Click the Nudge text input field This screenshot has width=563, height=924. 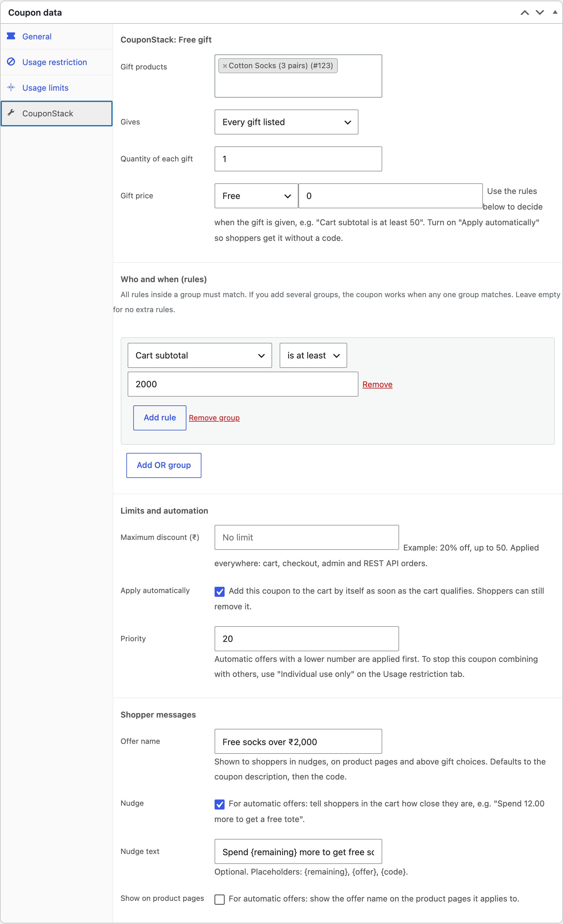coord(298,852)
